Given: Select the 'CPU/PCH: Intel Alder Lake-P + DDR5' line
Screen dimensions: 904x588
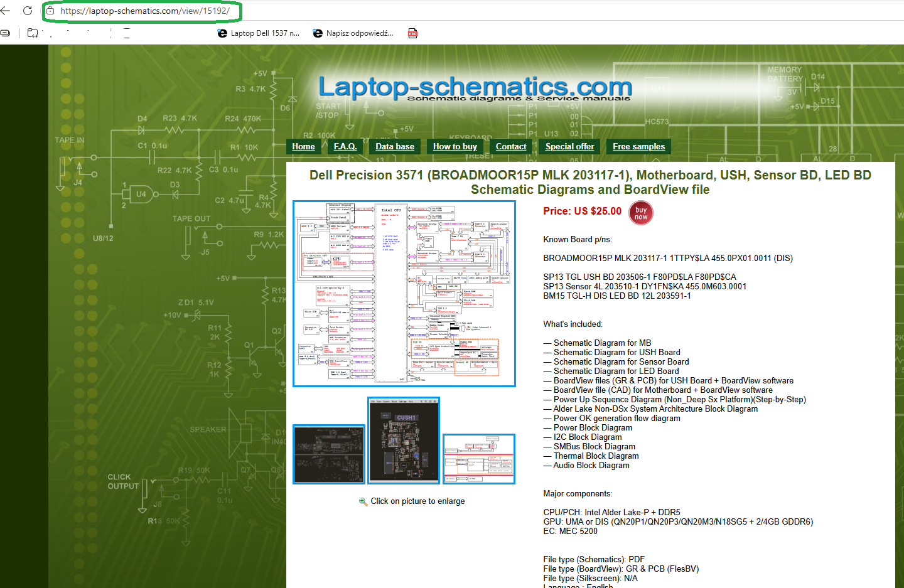Looking at the screenshot, I should pos(611,513).
